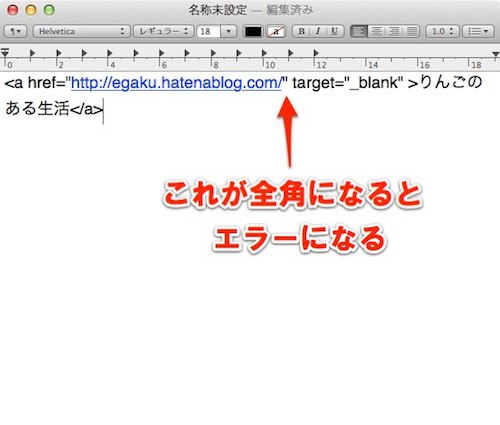The height and width of the screenshot is (425, 500).
Task: Click the tab stop at ruler mark 2
Action: click(x=59, y=53)
